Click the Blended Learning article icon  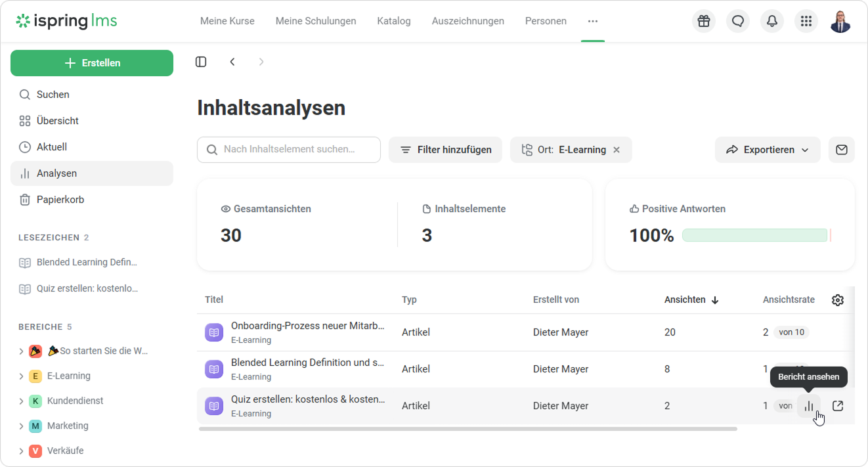[214, 369]
